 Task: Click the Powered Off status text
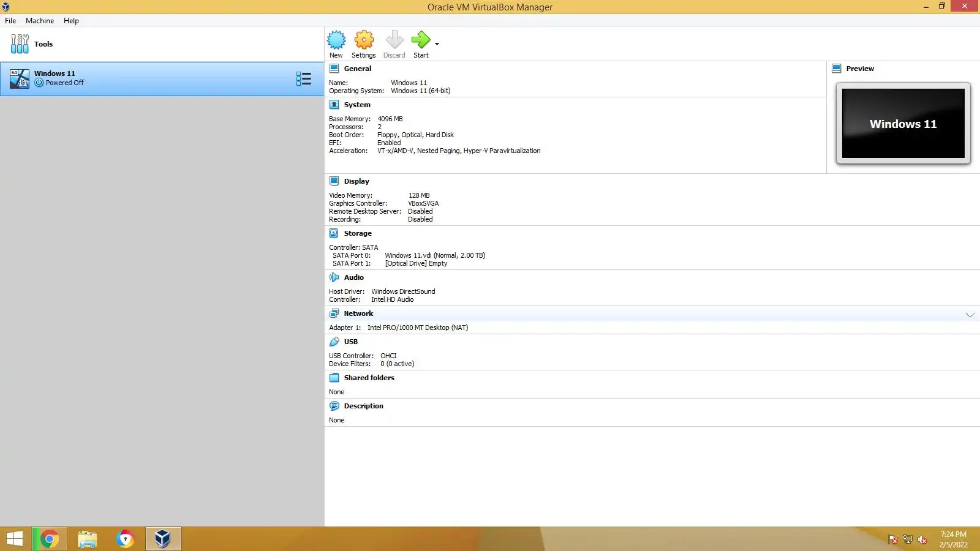click(65, 83)
